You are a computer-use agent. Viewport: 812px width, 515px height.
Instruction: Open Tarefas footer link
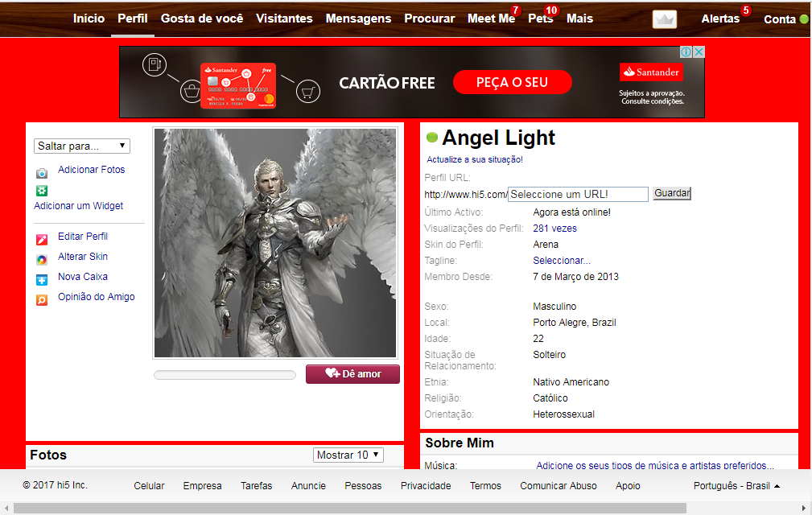tap(257, 485)
